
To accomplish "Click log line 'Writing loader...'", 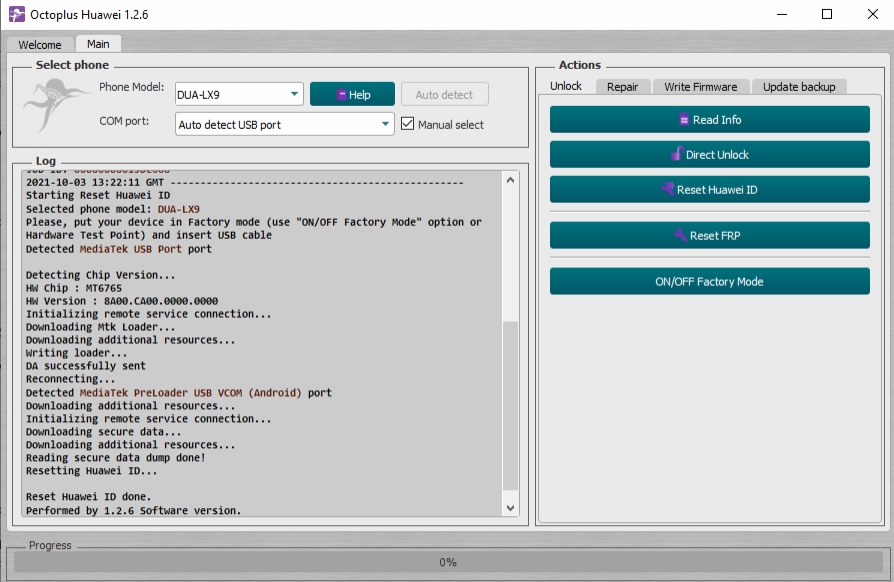I will point(76,353).
